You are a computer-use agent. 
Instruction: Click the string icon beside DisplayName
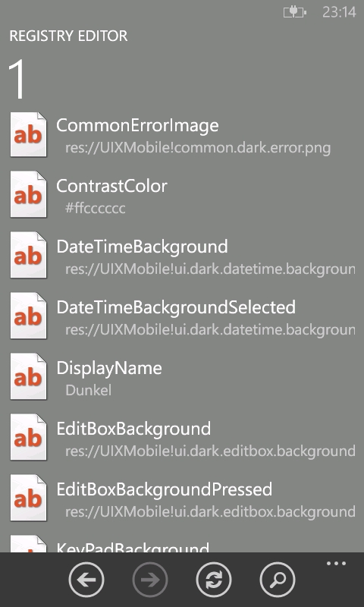[x=28, y=376]
